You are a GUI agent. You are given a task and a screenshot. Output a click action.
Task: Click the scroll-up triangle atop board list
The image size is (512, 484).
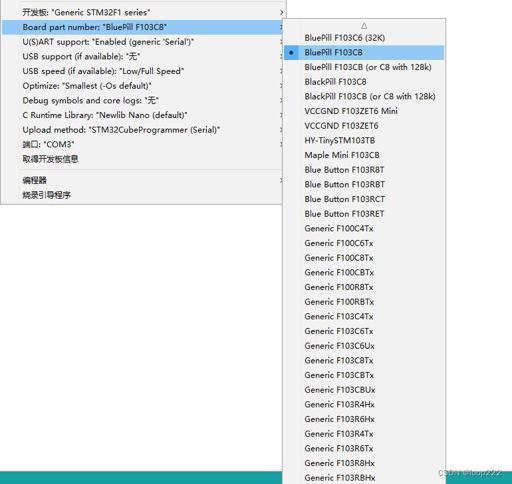364,26
